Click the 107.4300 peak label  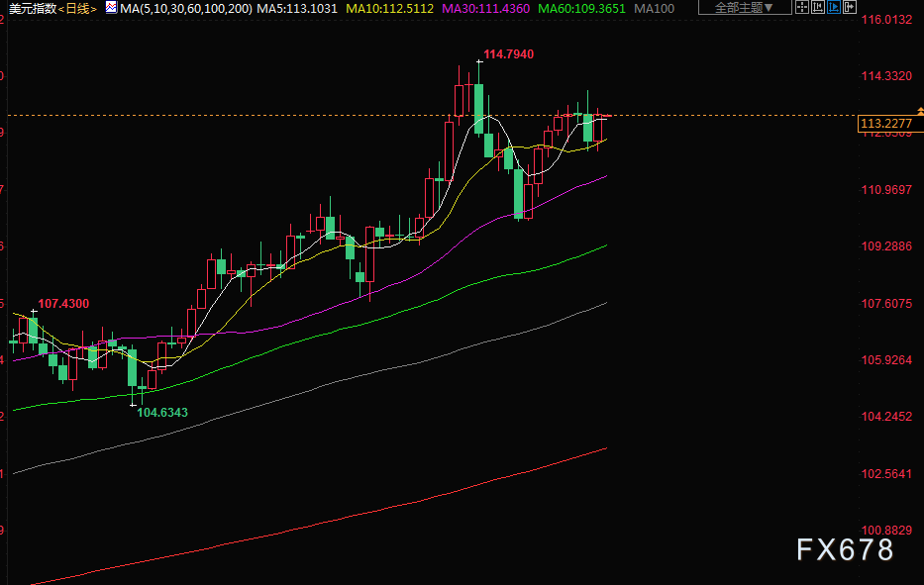click(x=63, y=304)
